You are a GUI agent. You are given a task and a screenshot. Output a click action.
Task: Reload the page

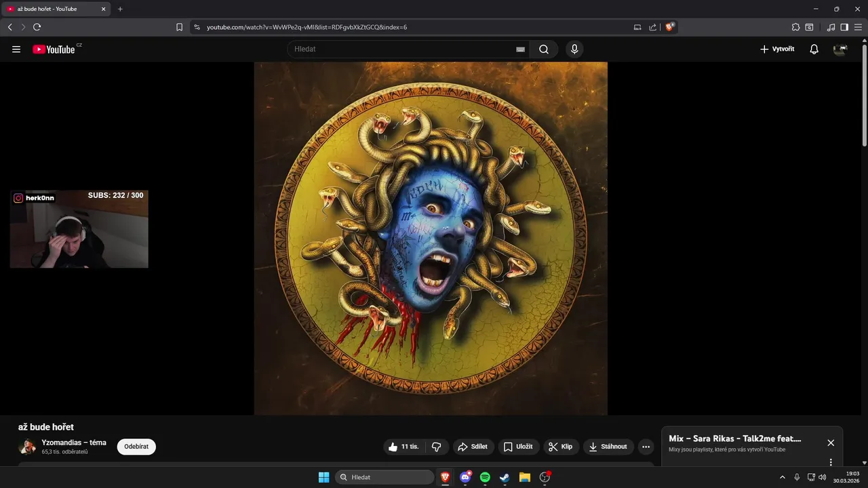[x=37, y=27]
